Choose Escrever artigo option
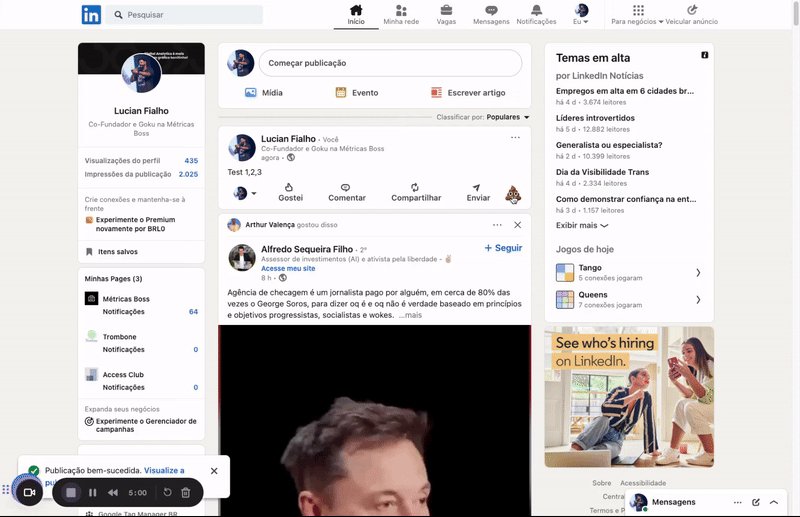 (x=468, y=93)
